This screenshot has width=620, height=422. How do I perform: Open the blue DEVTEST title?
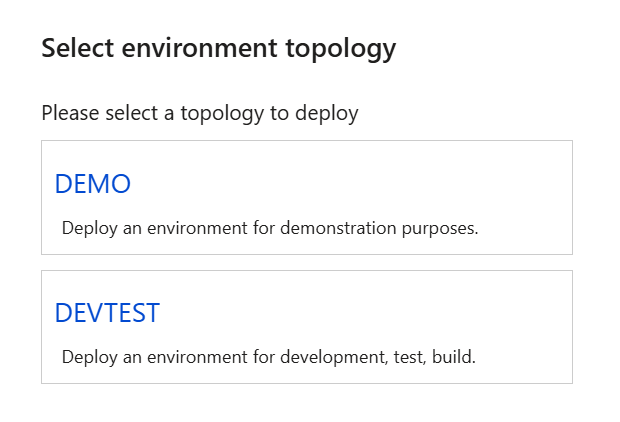107,313
